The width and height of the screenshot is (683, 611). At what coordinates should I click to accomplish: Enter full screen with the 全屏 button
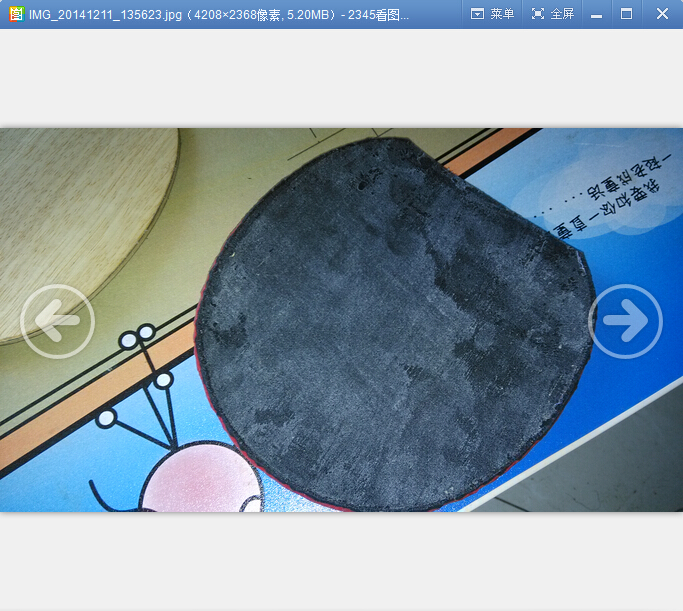coord(552,14)
